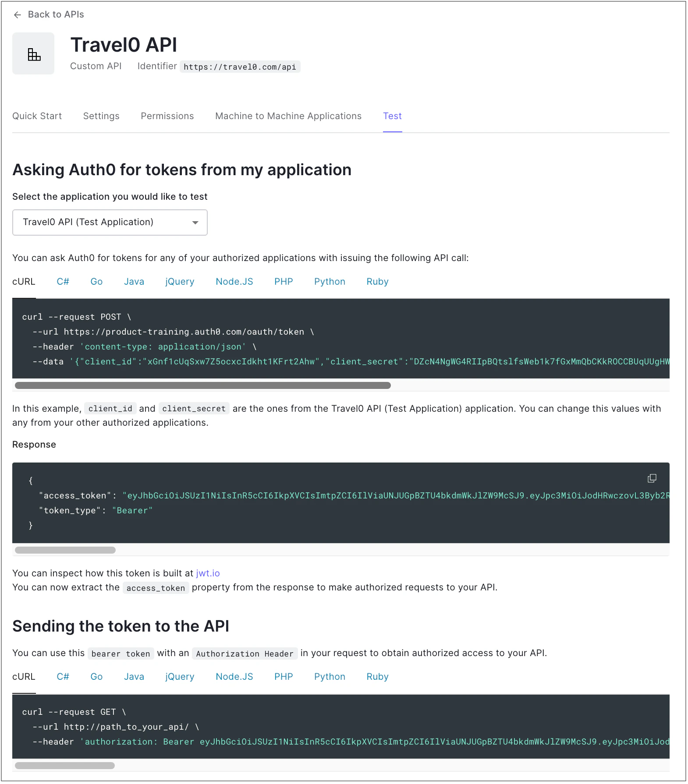Screen dimensions: 688x784
Task: Open the Travel0 API (Test Application) dropdown
Action: pyautogui.click(x=110, y=222)
